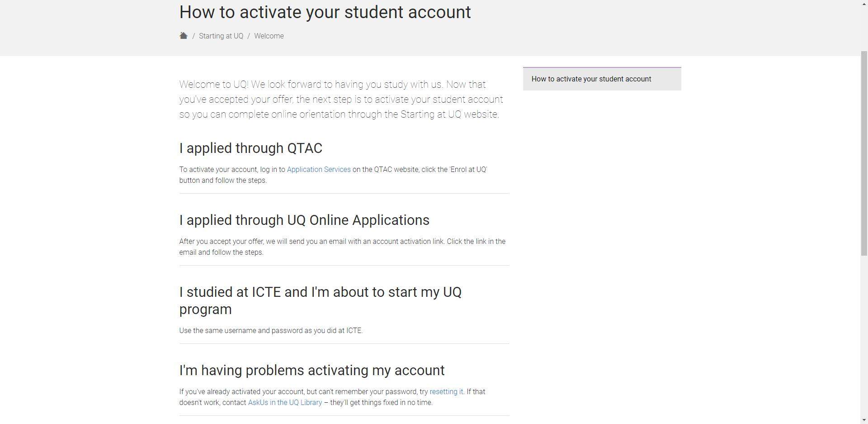868x424 pixels.
Task: Click the home icon in the breadcrumb
Action: 183,36
